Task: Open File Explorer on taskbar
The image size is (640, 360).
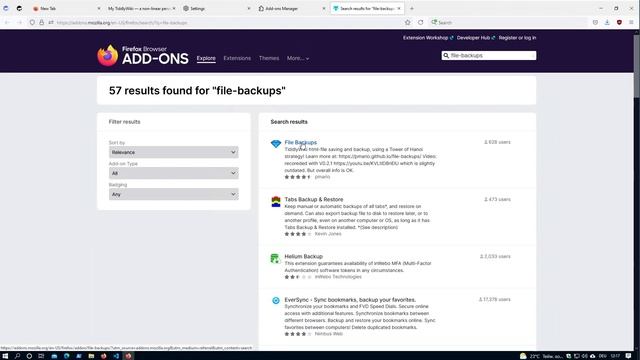Action: pos(91,356)
